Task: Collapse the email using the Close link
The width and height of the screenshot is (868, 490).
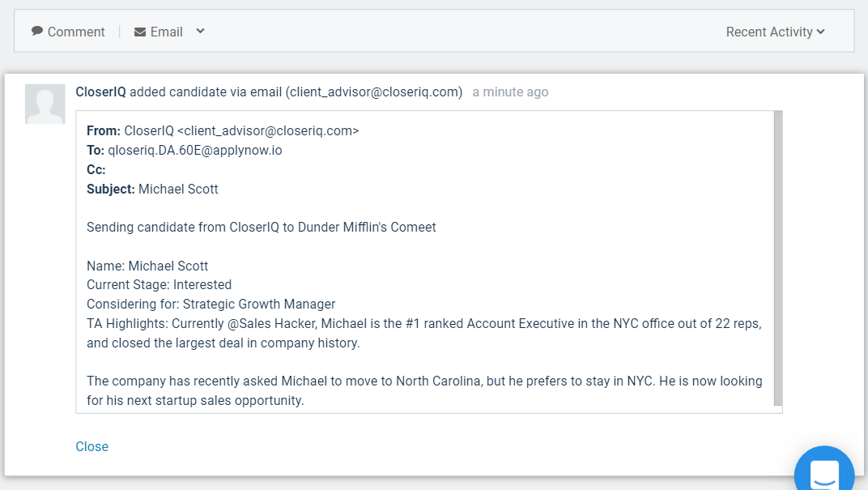Action: (x=91, y=446)
